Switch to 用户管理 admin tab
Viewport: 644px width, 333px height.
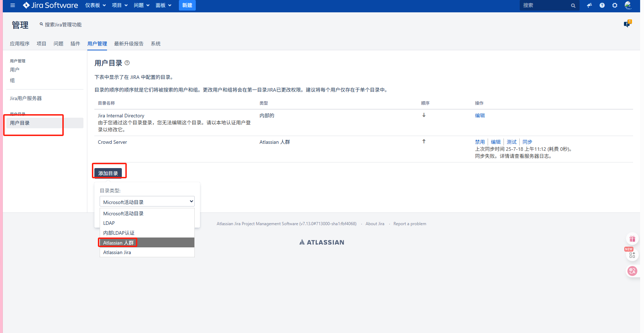97,44
